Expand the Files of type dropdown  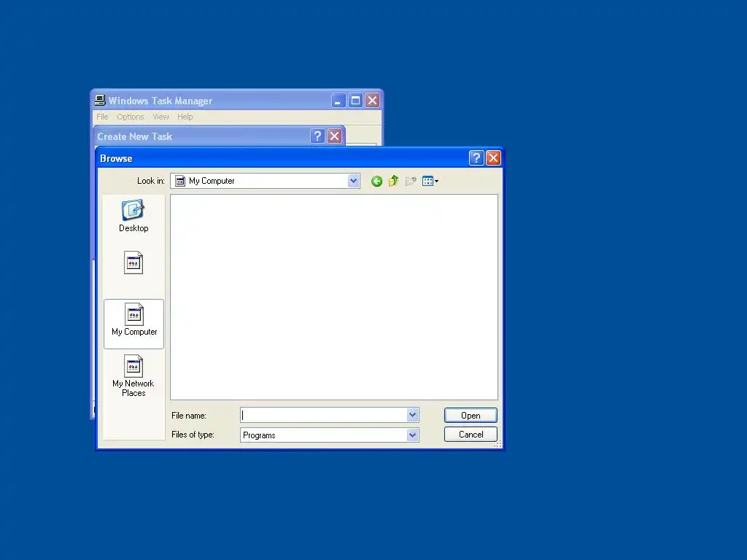tap(413, 435)
